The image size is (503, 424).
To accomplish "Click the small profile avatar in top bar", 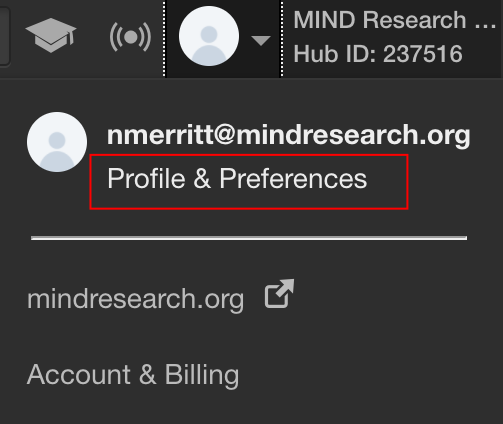I will [209, 36].
